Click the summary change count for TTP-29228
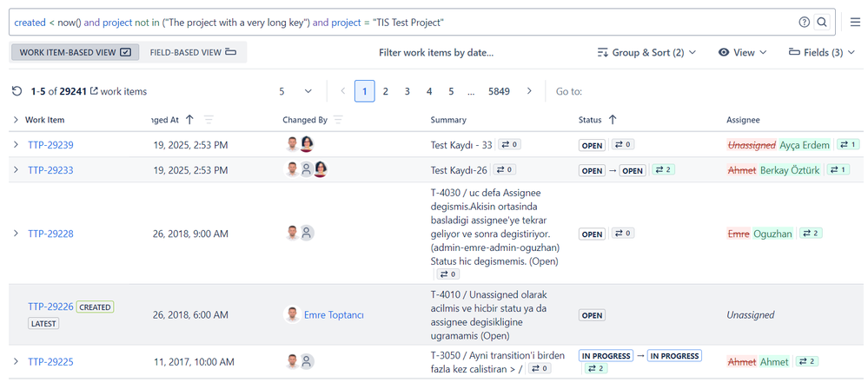 pos(447,274)
